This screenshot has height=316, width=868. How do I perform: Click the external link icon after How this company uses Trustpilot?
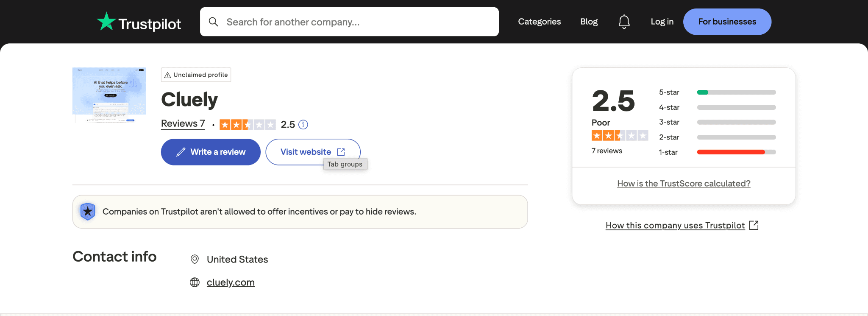[x=754, y=225]
